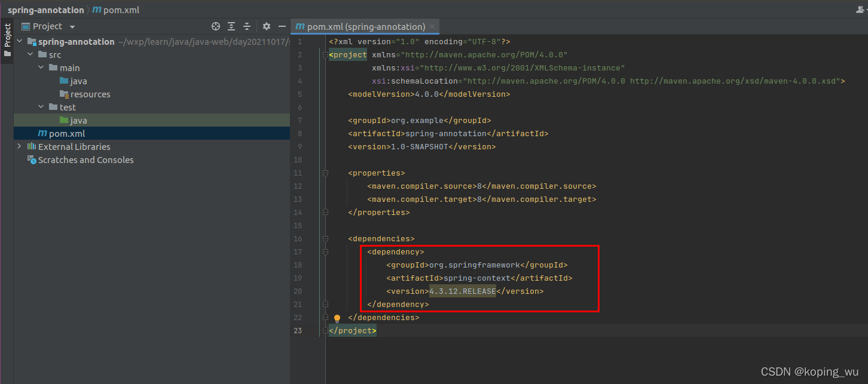
Task: Collapse the main folder
Action: point(41,67)
